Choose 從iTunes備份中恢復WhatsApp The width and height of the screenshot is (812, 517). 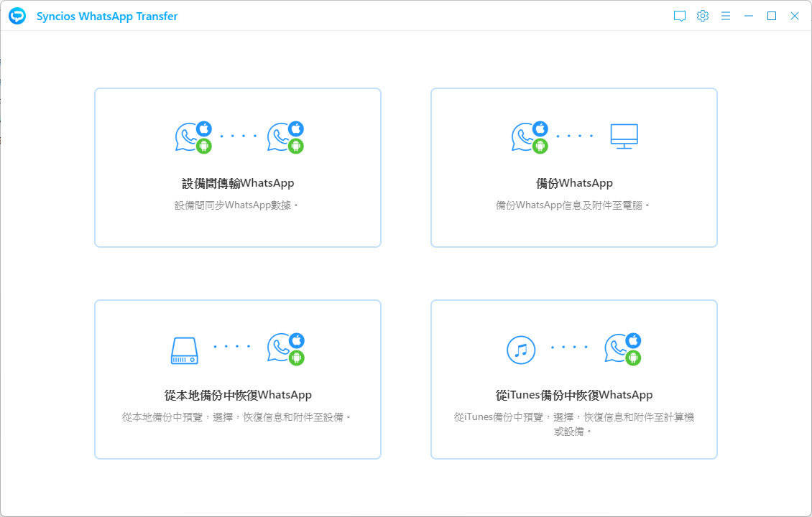click(x=573, y=394)
